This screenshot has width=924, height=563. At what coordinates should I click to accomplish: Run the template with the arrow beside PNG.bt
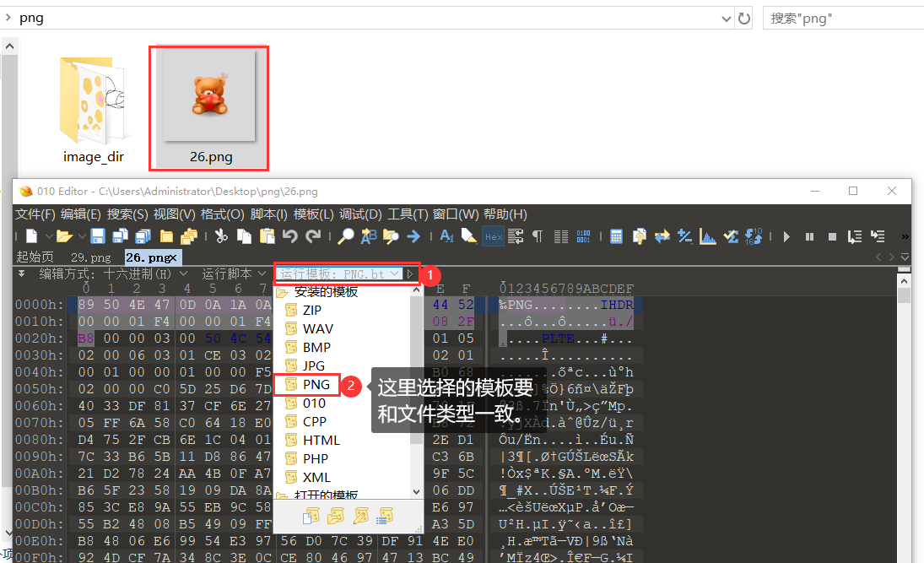[410, 273]
